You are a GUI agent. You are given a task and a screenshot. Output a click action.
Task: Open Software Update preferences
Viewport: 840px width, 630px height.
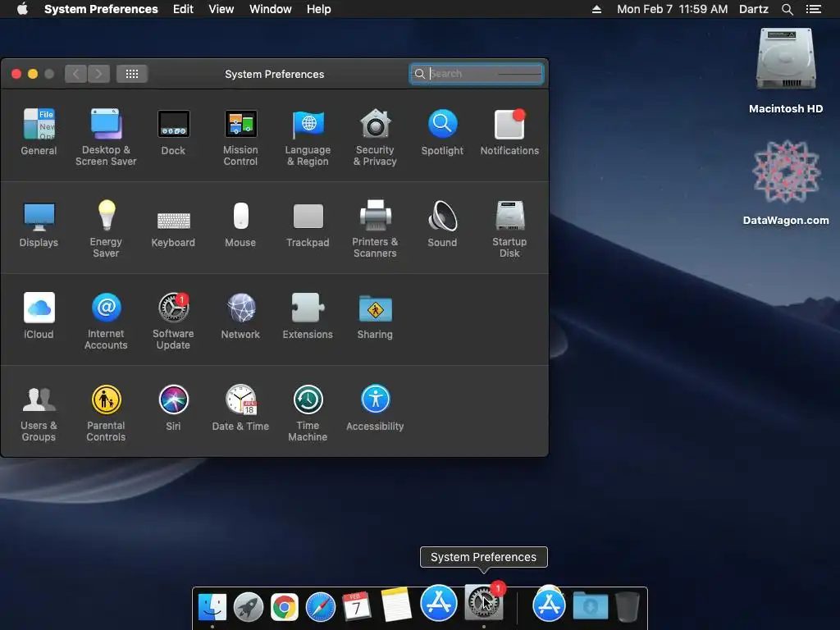pyautogui.click(x=174, y=321)
